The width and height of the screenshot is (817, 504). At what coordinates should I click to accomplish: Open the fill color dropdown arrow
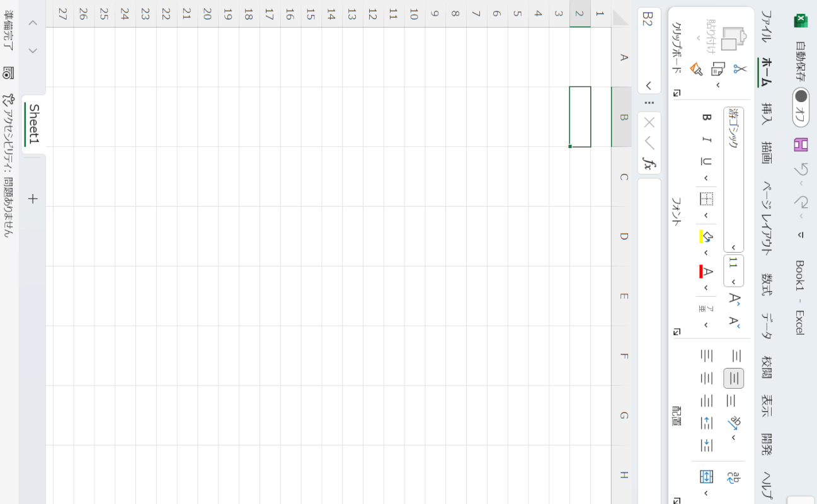click(x=706, y=253)
